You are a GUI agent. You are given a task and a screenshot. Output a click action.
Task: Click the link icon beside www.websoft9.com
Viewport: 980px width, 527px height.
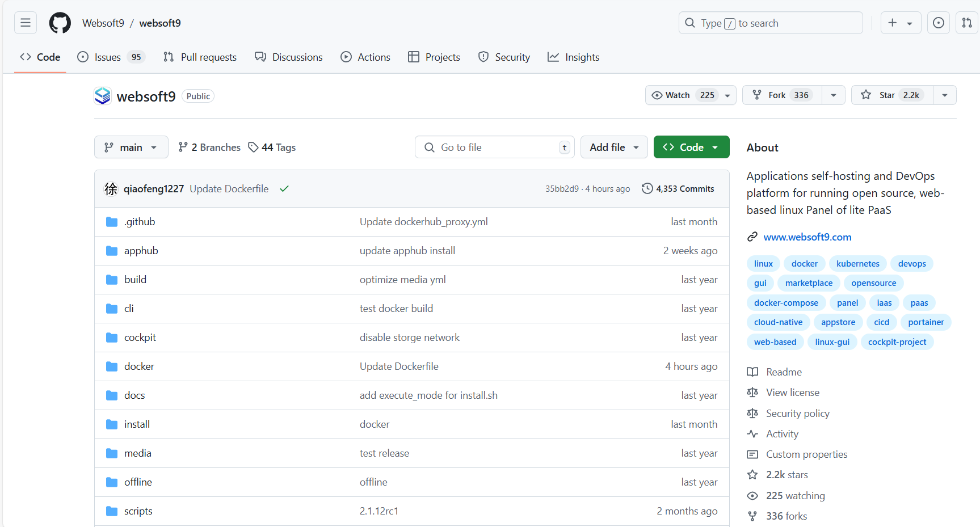click(752, 237)
